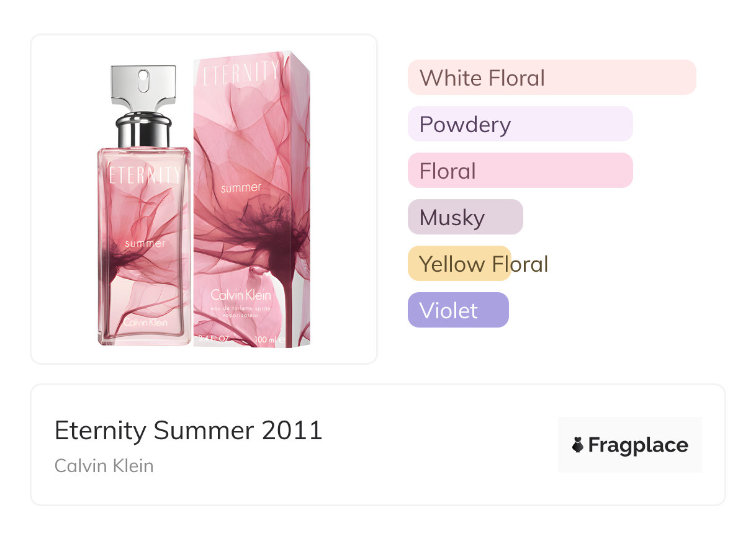Click the Calvin Klein logo on the box
The height and width of the screenshot is (536, 756).
241,295
